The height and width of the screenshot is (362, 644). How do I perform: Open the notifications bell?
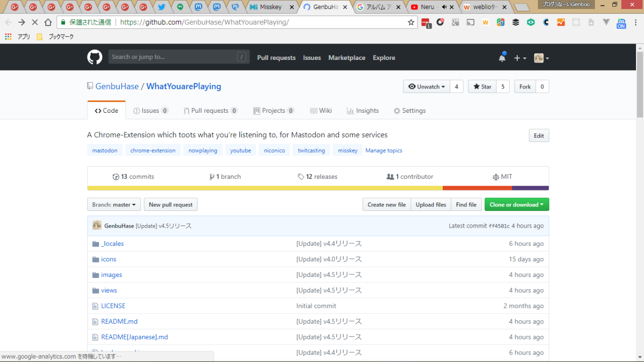tap(502, 57)
